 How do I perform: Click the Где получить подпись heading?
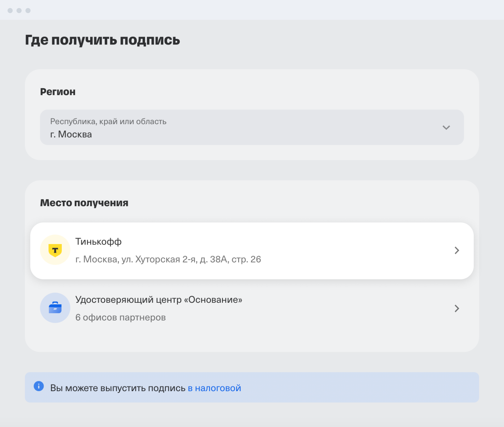pos(103,40)
